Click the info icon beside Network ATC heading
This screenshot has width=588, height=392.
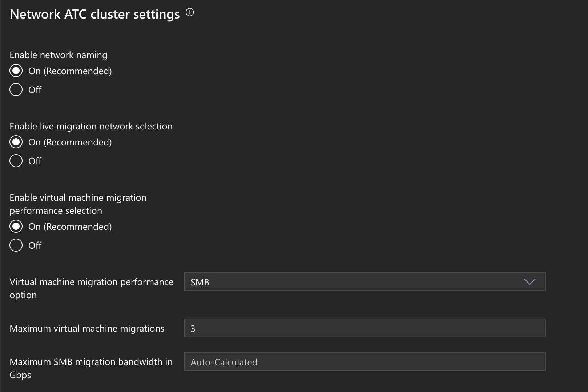[x=190, y=13]
